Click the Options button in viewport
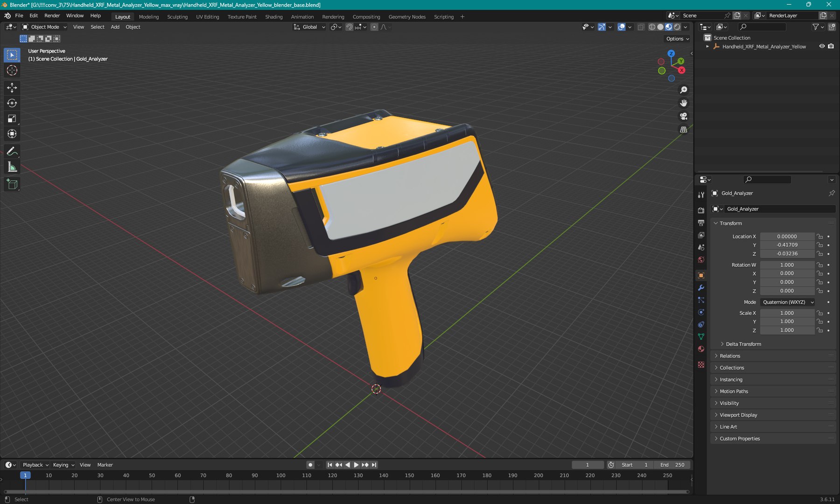Image resolution: width=840 pixels, height=504 pixels. pyautogui.click(x=677, y=39)
